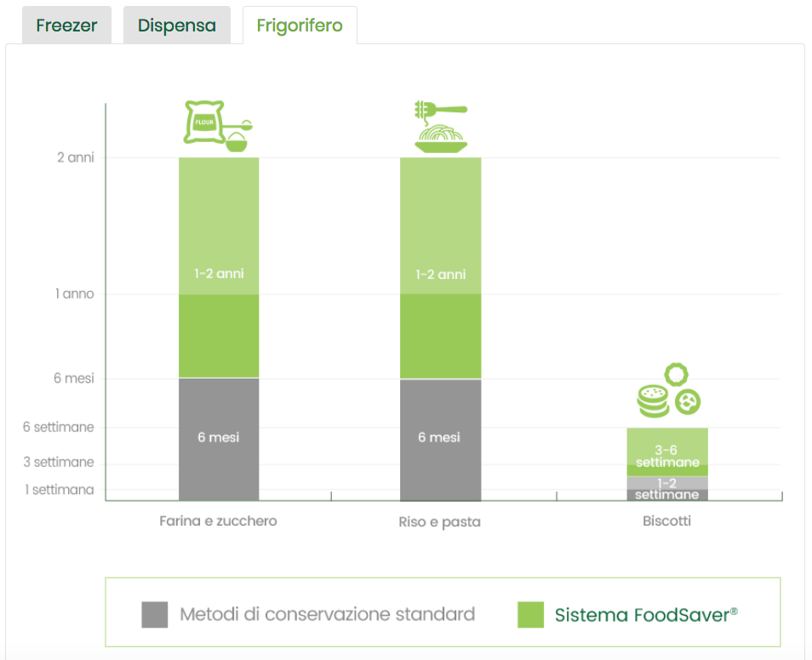The image size is (812, 660).
Task: Switch to the Freezer tab
Action: point(66,26)
